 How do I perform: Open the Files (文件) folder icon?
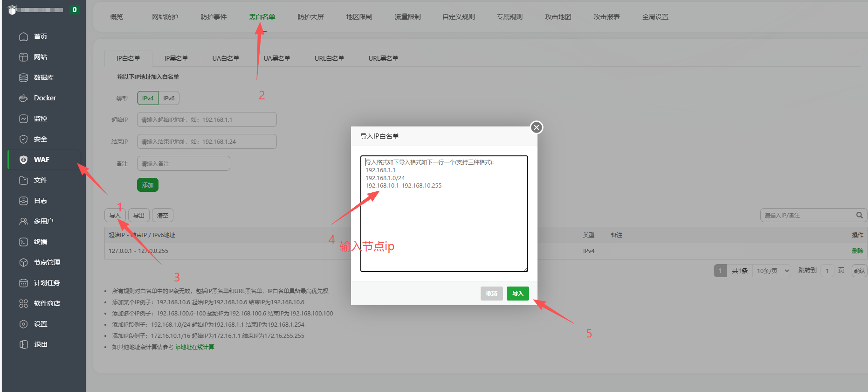tap(23, 180)
